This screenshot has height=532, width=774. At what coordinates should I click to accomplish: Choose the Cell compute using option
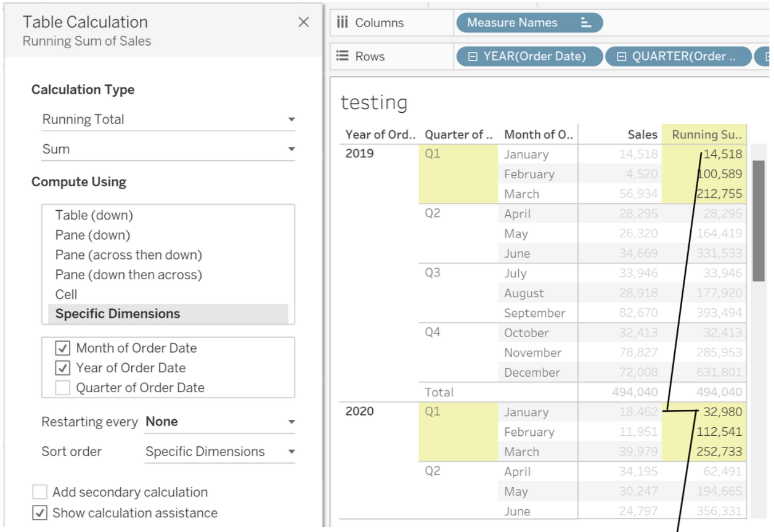67,294
